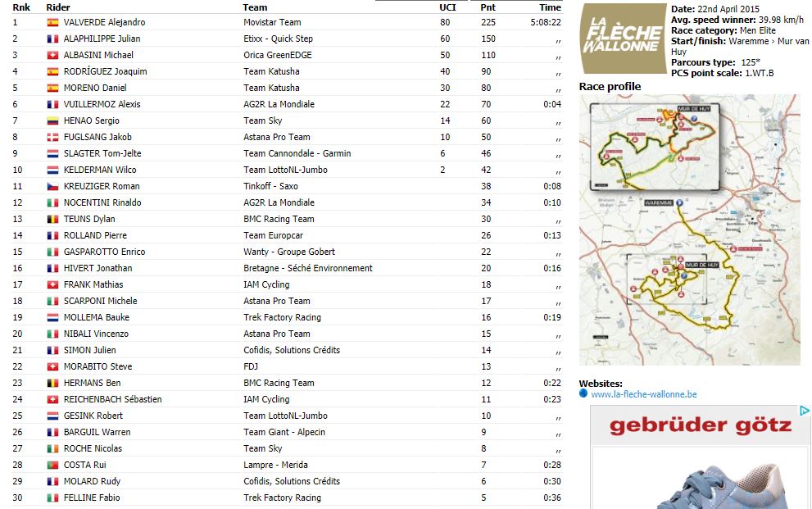Open rider page for NIBALI Vincenzo
The width and height of the screenshot is (812, 509).
pyautogui.click(x=96, y=334)
